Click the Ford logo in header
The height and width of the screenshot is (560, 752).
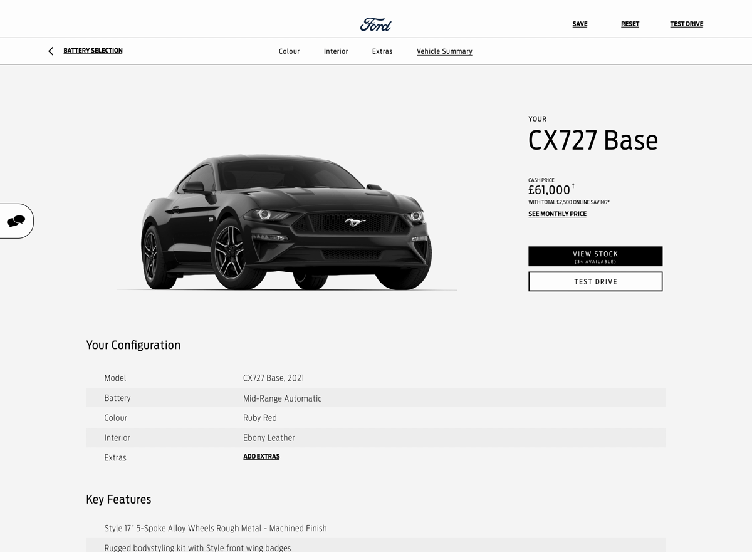[x=375, y=24]
